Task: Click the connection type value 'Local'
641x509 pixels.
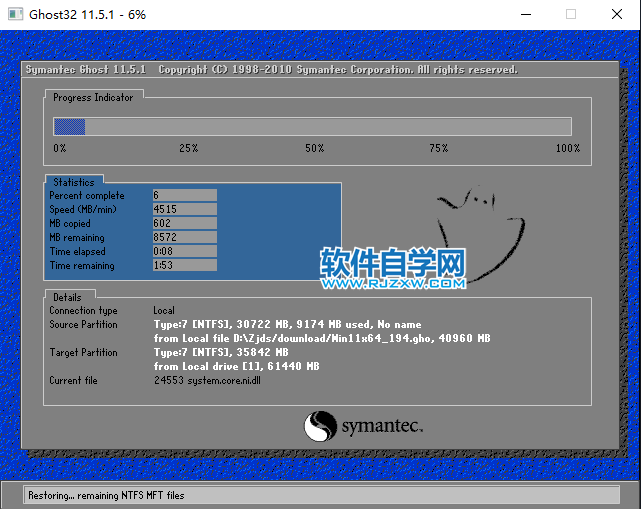Action: point(164,311)
